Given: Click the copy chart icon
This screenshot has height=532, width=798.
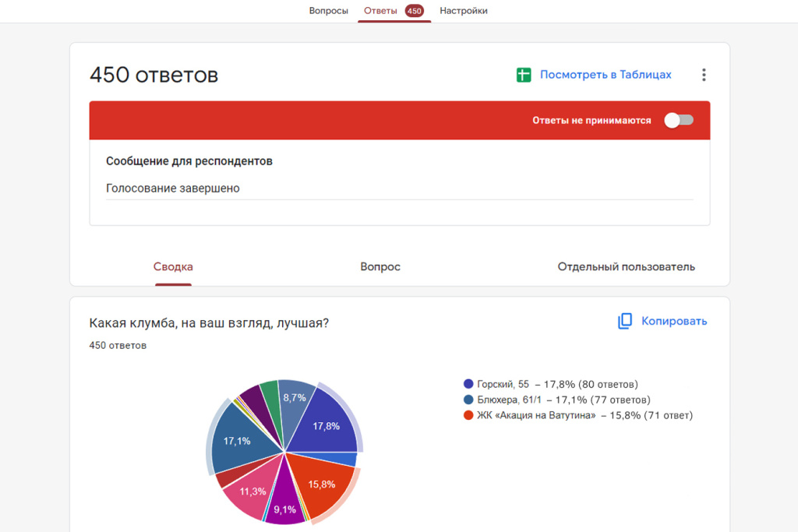Looking at the screenshot, I should (625, 321).
